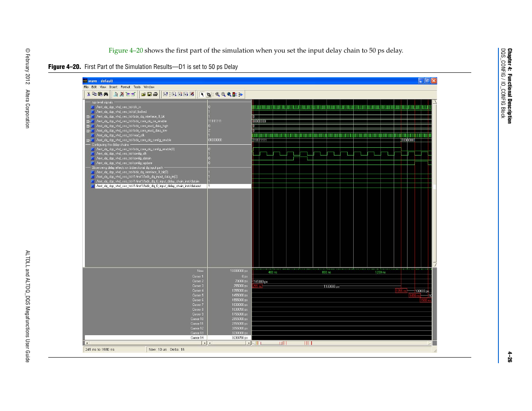Image resolution: width=532 pixels, height=411 pixels.
Task: Click the Zoom Out magnifier icon
Action: pyautogui.click(x=224, y=94)
